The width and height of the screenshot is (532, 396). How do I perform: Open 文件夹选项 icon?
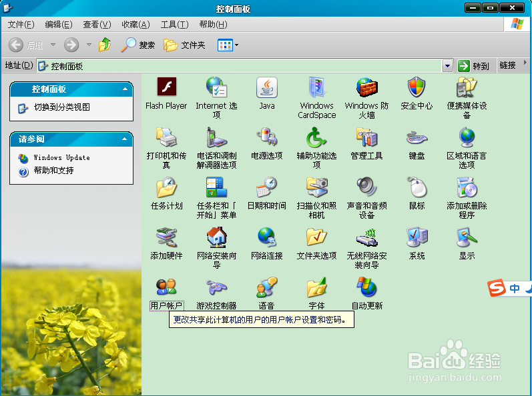click(316, 237)
